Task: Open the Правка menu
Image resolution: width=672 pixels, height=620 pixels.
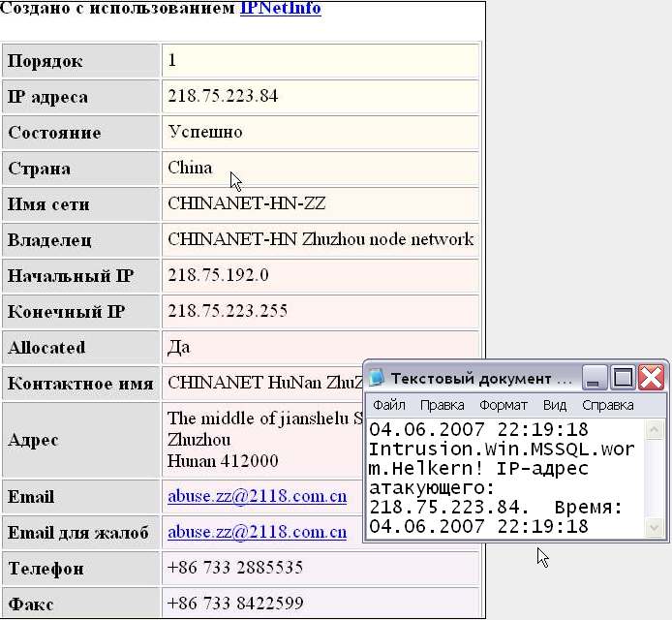Action: (x=443, y=405)
